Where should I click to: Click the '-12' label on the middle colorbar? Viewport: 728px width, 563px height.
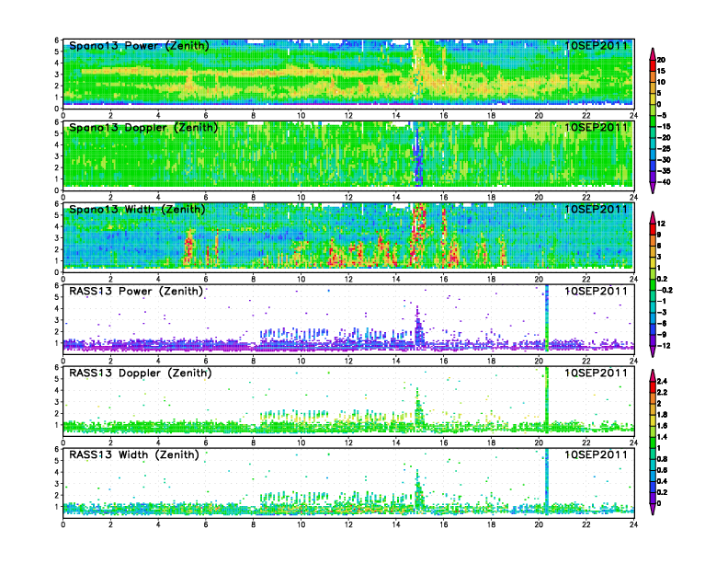point(664,346)
